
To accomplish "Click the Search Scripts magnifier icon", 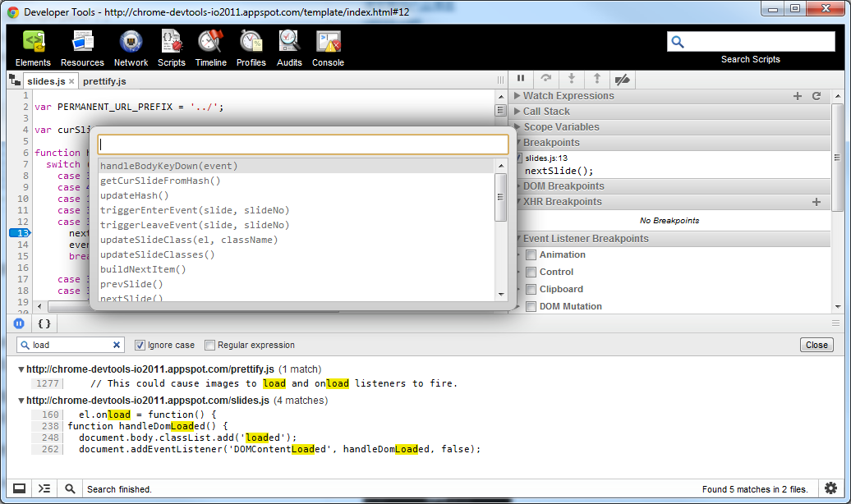I will tap(678, 42).
